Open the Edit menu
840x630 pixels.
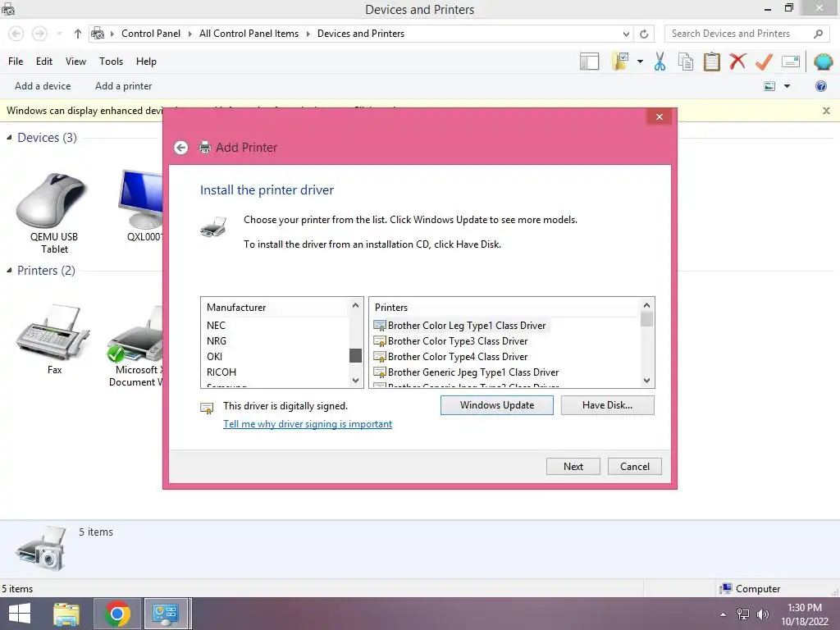(x=44, y=62)
